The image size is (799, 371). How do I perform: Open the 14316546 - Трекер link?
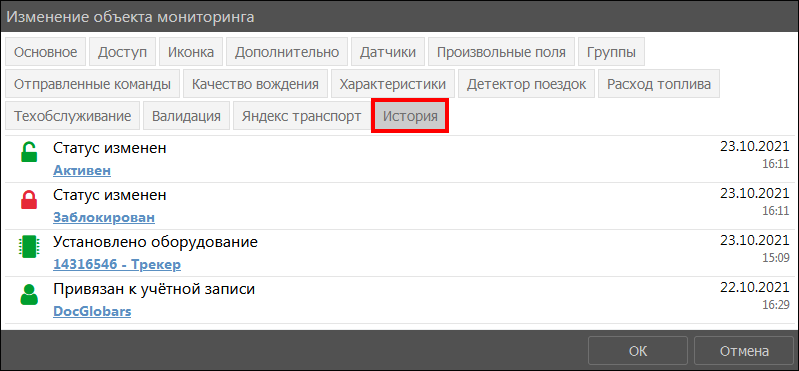click(x=117, y=265)
